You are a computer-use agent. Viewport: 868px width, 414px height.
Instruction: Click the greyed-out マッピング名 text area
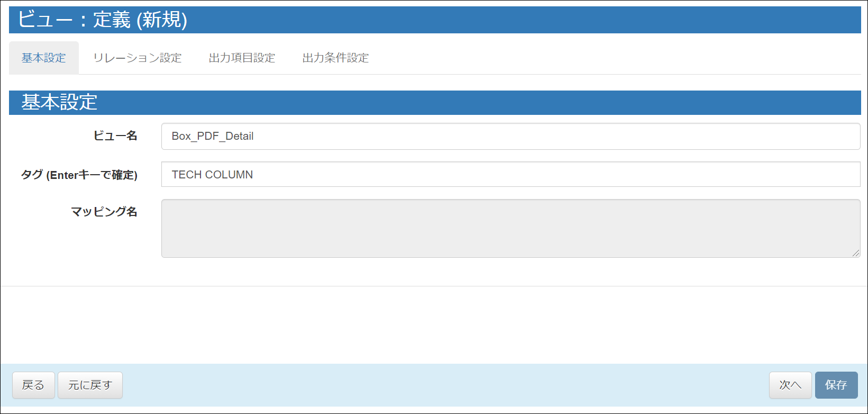tap(510, 228)
